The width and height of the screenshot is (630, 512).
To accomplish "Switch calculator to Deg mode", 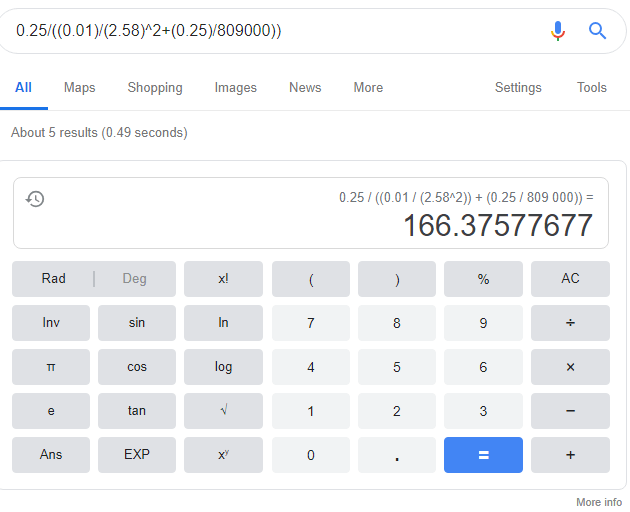I will click(x=134, y=279).
